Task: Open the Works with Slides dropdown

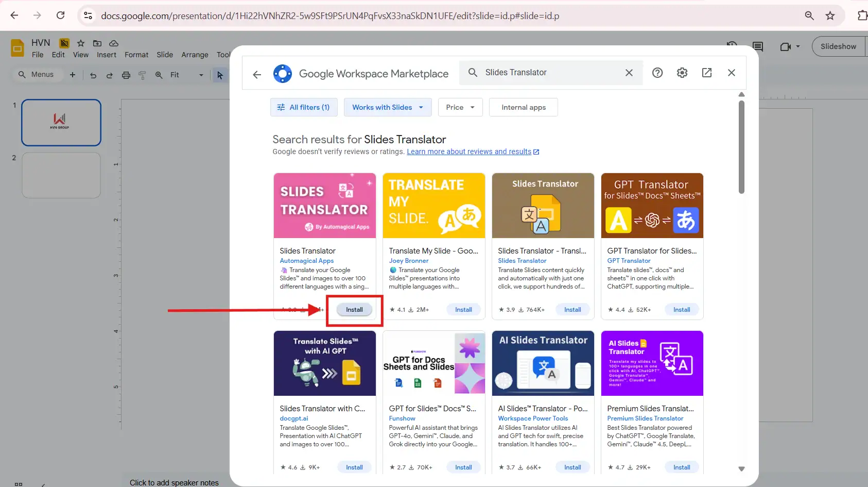Action: point(388,107)
